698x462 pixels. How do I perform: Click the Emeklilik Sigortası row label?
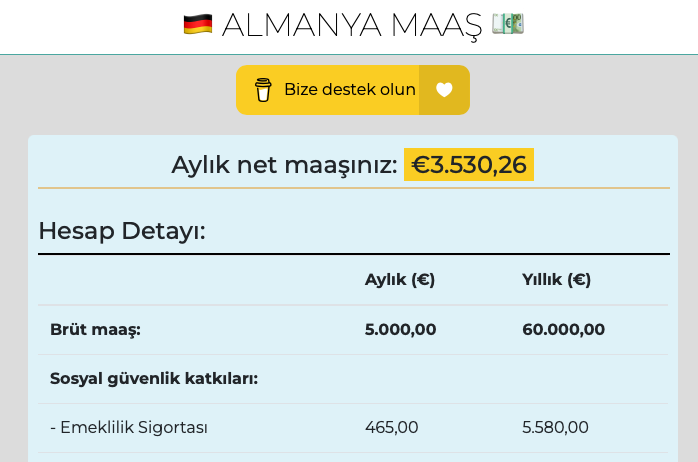(x=129, y=428)
